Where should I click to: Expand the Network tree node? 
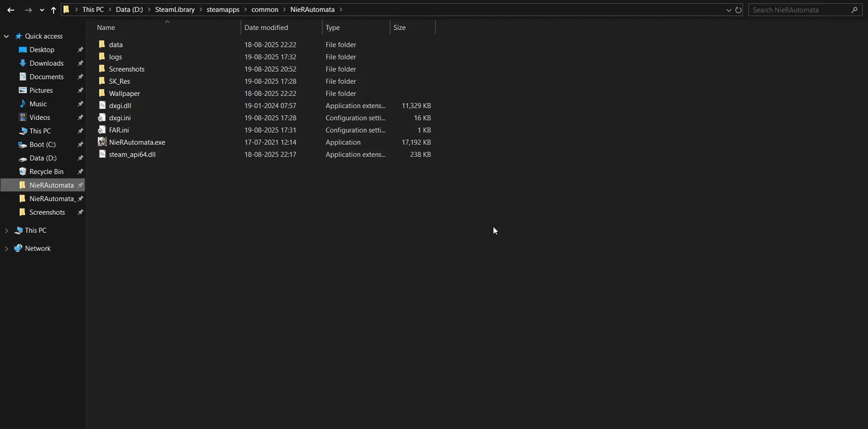point(6,248)
